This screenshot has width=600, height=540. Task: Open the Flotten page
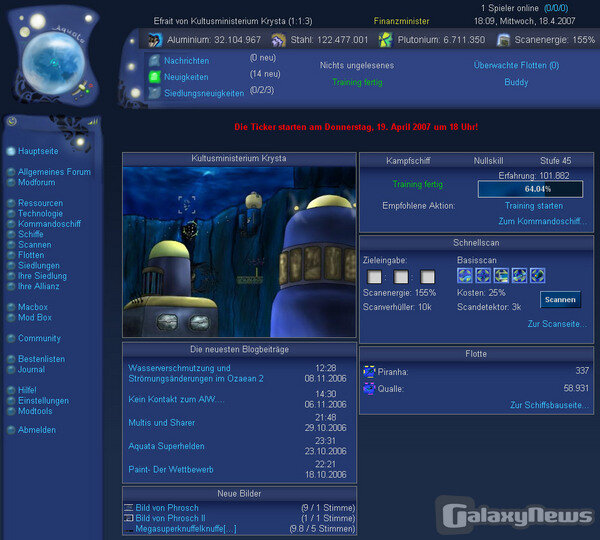[31, 255]
